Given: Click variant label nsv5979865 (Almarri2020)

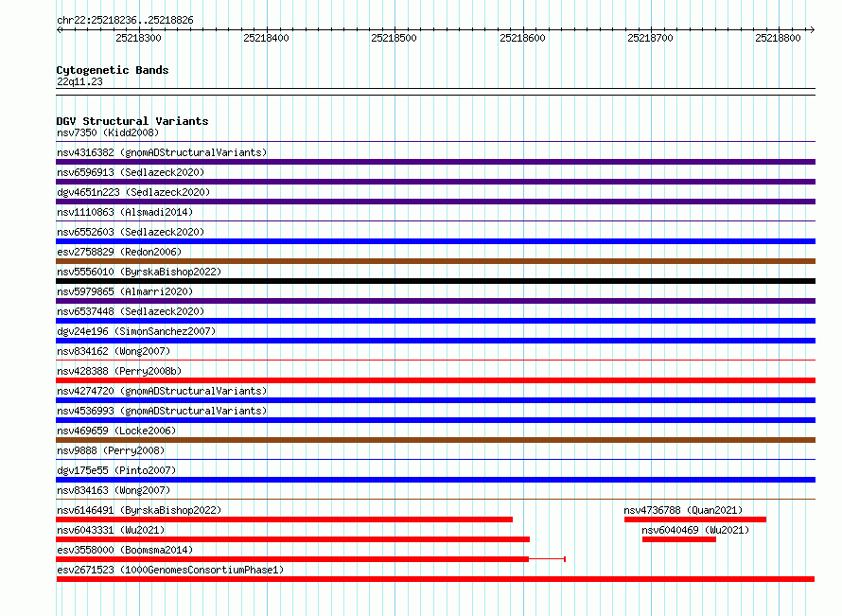Looking at the screenshot, I should coord(125,291).
